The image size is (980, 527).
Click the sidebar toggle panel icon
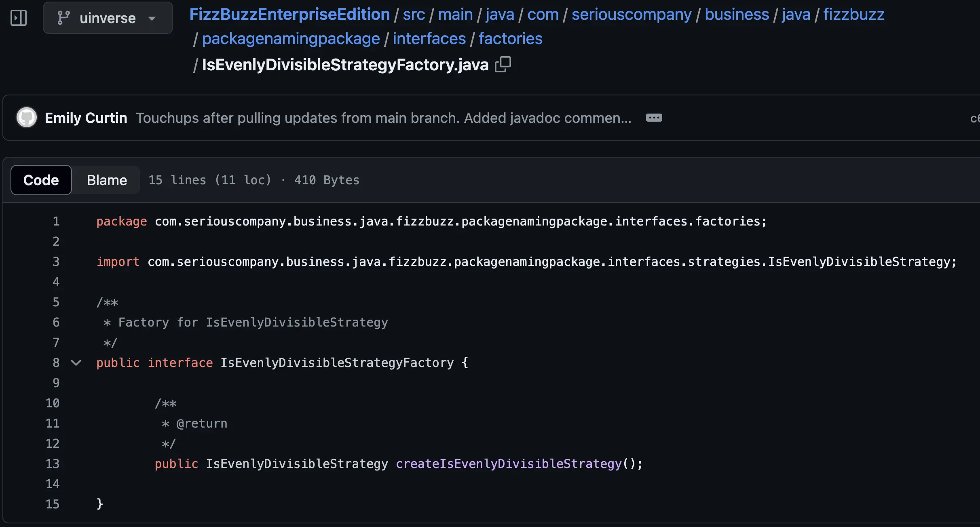(x=18, y=17)
